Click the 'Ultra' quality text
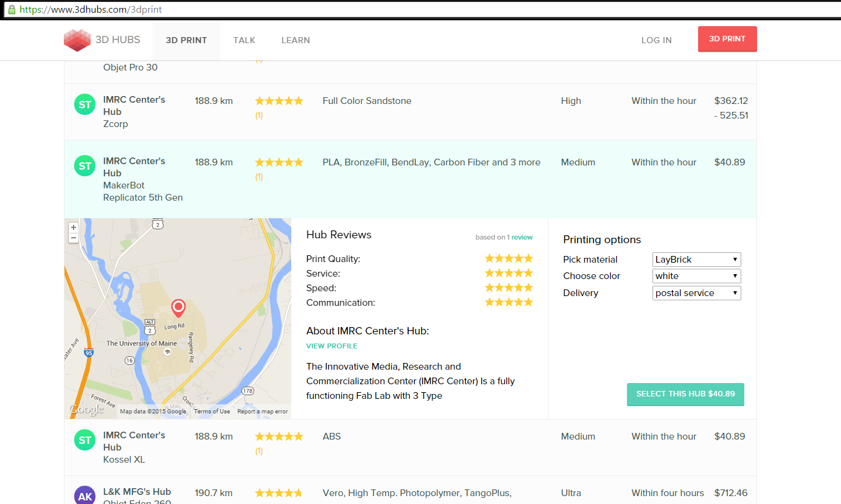The height and width of the screenshot is (504, 841). click(x=571, y=493)
